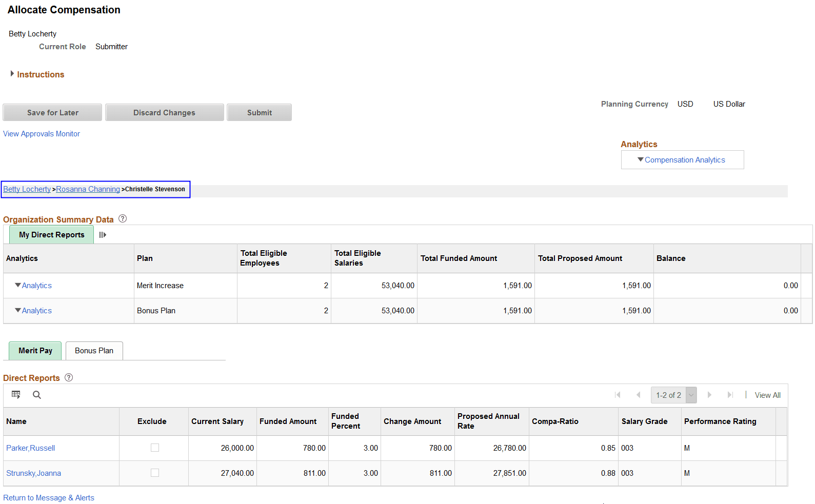Click Total Proposed Amount column header

pos(580,258)
